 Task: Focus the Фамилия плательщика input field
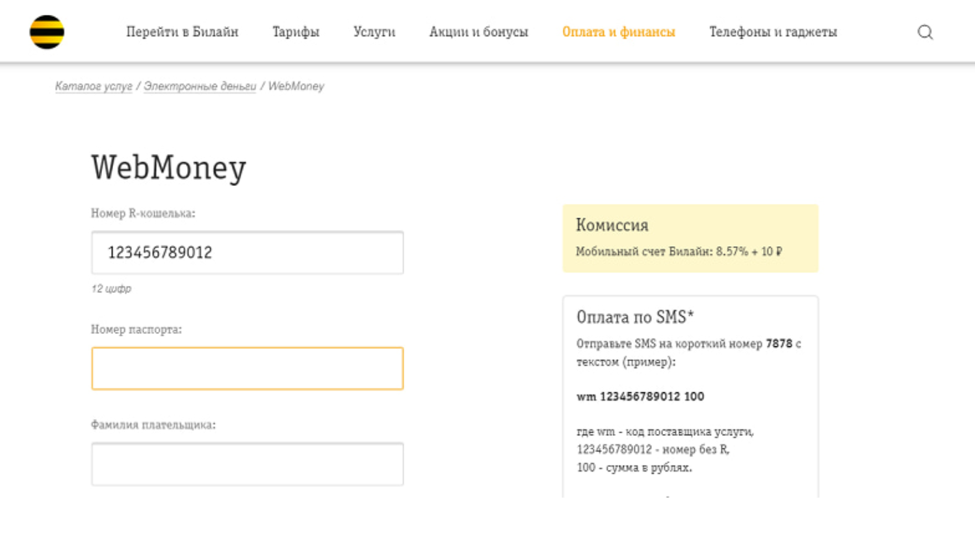point(248,464)
